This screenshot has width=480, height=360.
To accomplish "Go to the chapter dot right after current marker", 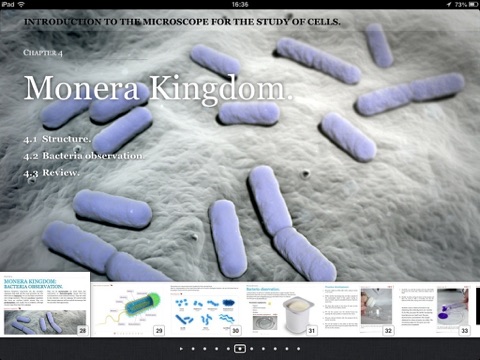I will click(x=252, y=349).
